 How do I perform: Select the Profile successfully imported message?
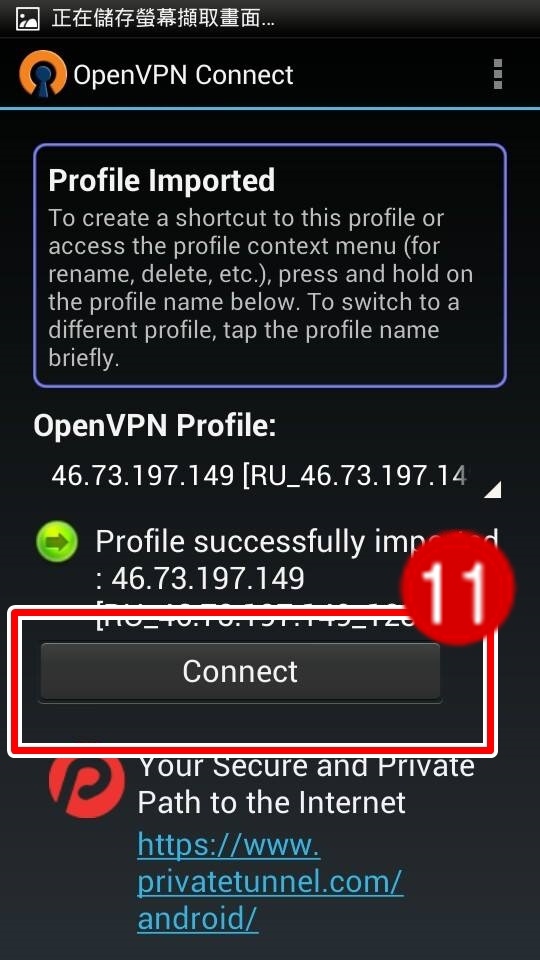click(296, 578)
